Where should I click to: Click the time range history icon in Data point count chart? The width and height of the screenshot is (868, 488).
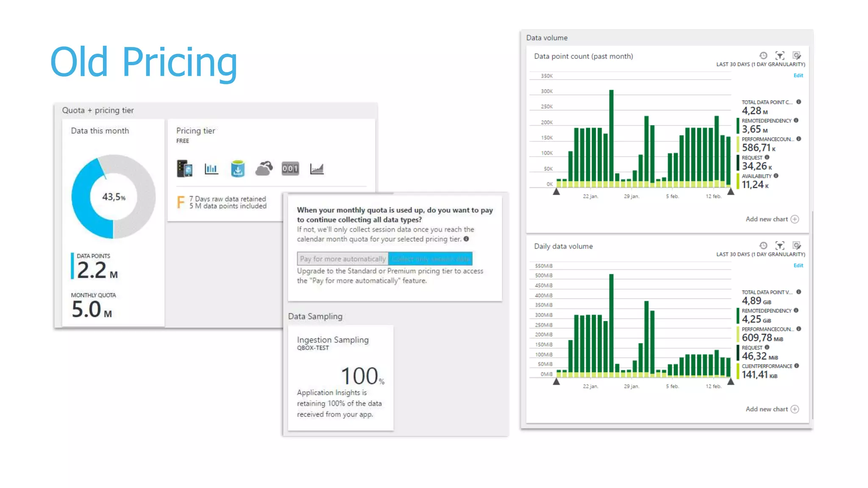click(x=763, y=55)
